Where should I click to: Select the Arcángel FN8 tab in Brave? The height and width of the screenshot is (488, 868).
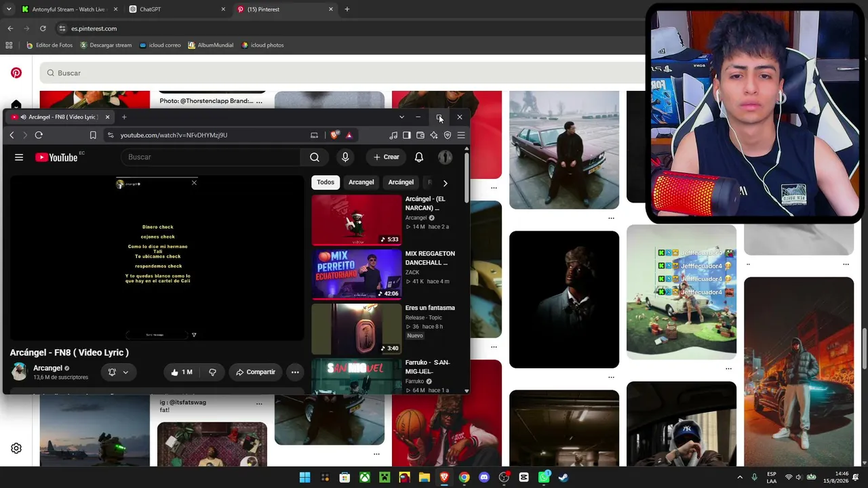[x=60, y=117]
